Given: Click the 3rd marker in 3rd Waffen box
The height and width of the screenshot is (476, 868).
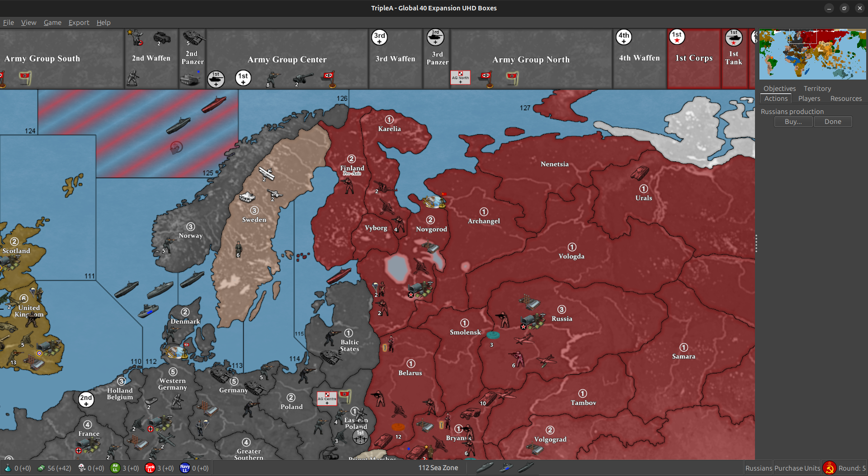Looking at the screenshot, I should tap(379, 38).
